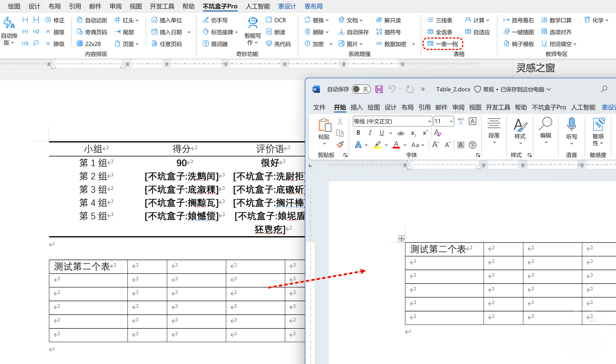
Task: Toggle Bold formatting in Table_2.docx
Action: click(x=358, y=133)
